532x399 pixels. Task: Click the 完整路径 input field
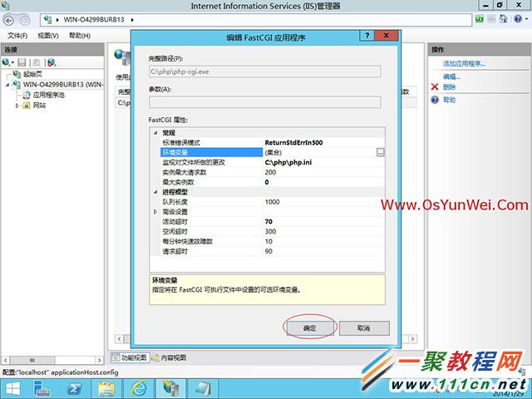click(x=264, y=71)
